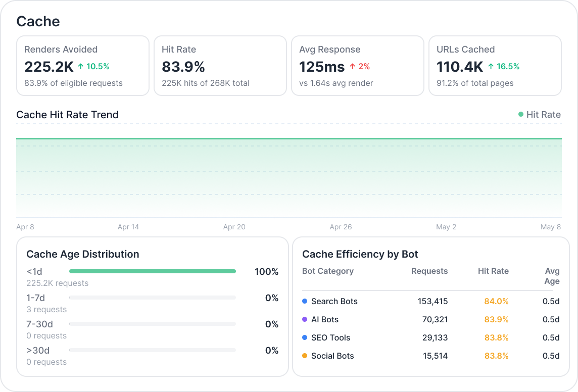The width and height of the screenshot is (578, 392).
Task: Click the Search Bots row label
Action: click(x=334, y=302)
